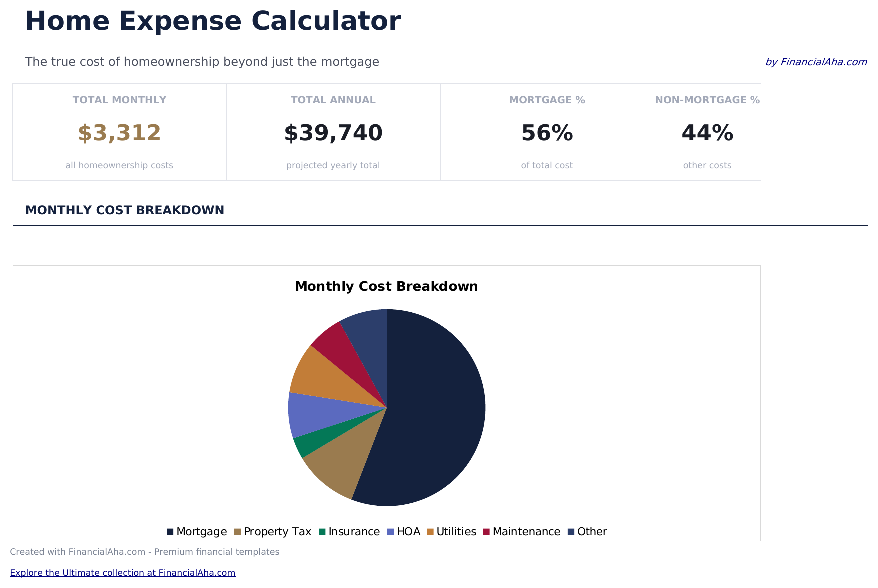
Task: Click the Utilities legend color swatch
Action: 430,532
